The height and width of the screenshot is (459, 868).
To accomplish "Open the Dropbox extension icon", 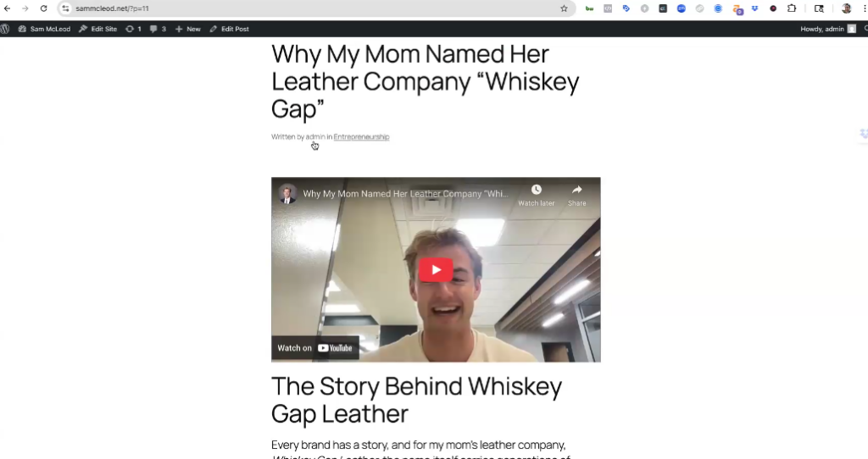I will [754, 8].
